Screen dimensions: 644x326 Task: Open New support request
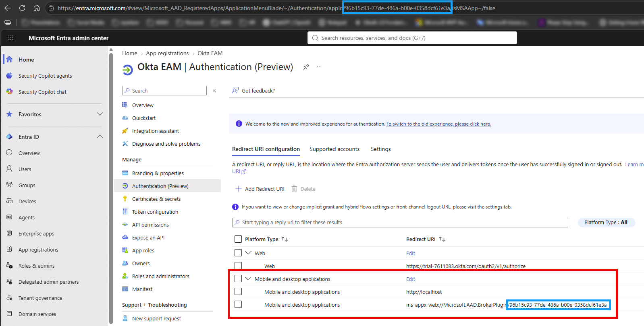click(156, 318)
